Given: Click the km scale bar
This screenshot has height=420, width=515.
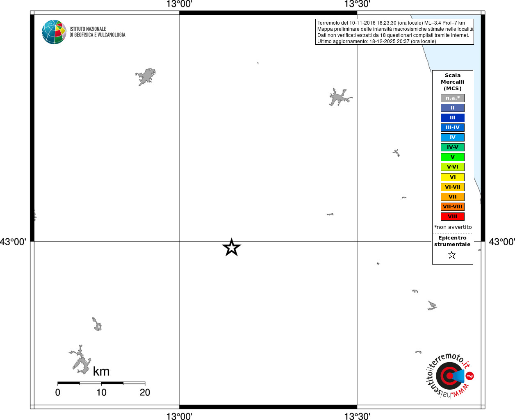Looking at the screenshot, I should 101,383.
